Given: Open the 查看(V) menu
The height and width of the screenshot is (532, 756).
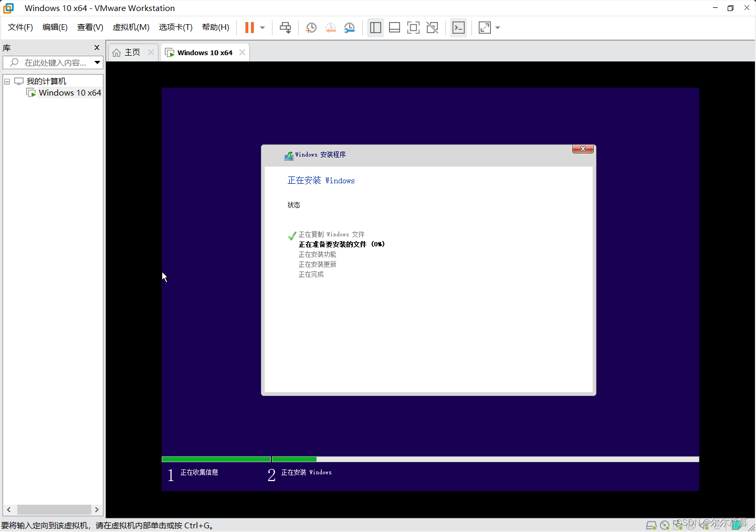Looking at the screenshot, I should click(90, 27).
